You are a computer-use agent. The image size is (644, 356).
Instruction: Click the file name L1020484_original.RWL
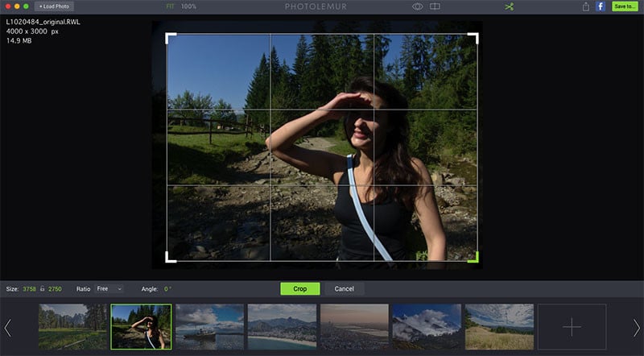[43, 22]
